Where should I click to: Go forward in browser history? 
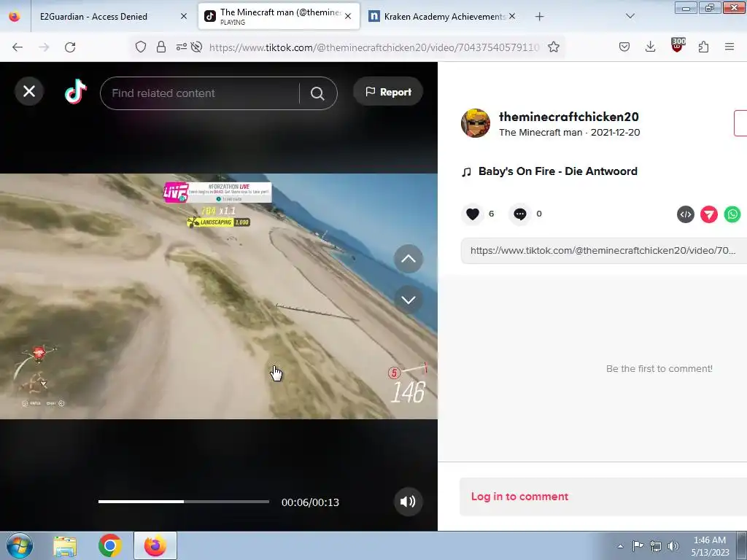[44, 47]
